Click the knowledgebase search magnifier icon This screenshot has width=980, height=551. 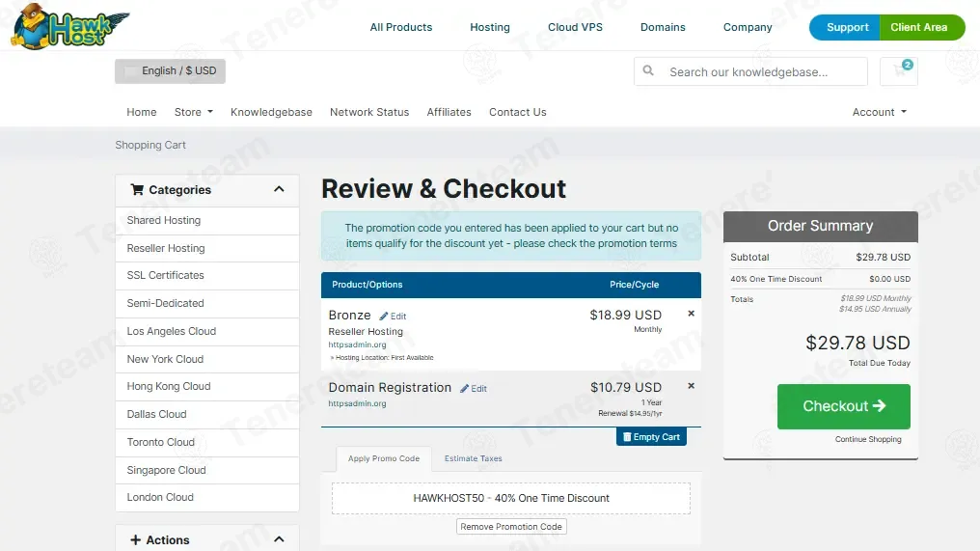point(649,70)
